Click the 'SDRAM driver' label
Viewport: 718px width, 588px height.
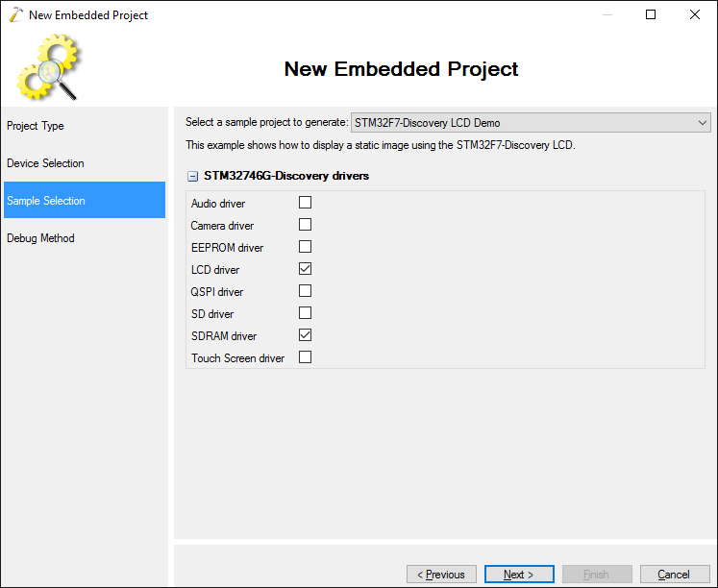(224, 336)
